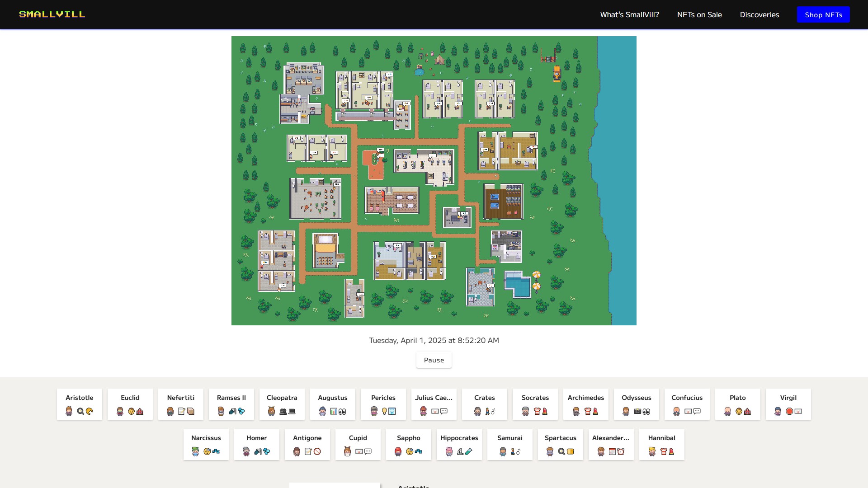Click the alarm clock icon under Alexander

point(621,451)
